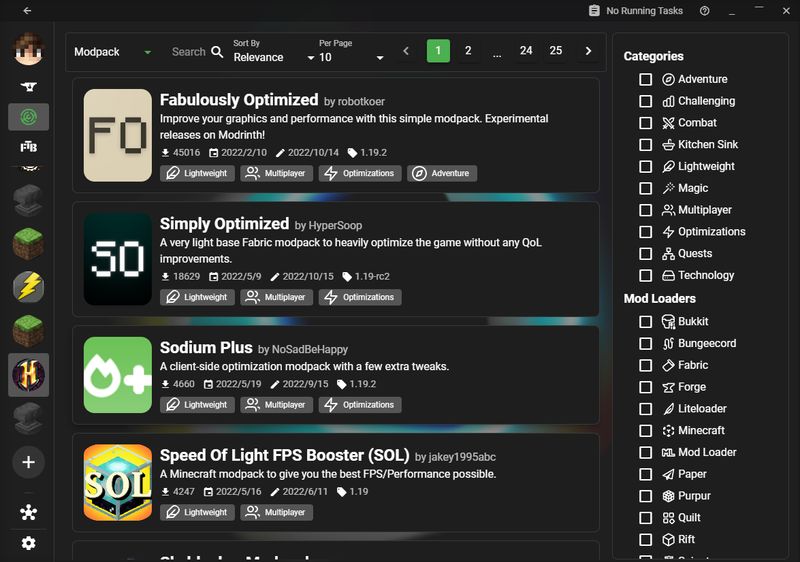The width and height of the screenshot is (800, 562).
Task: Enable the Fabric mod loader filter
Action: tap(645, 365)
